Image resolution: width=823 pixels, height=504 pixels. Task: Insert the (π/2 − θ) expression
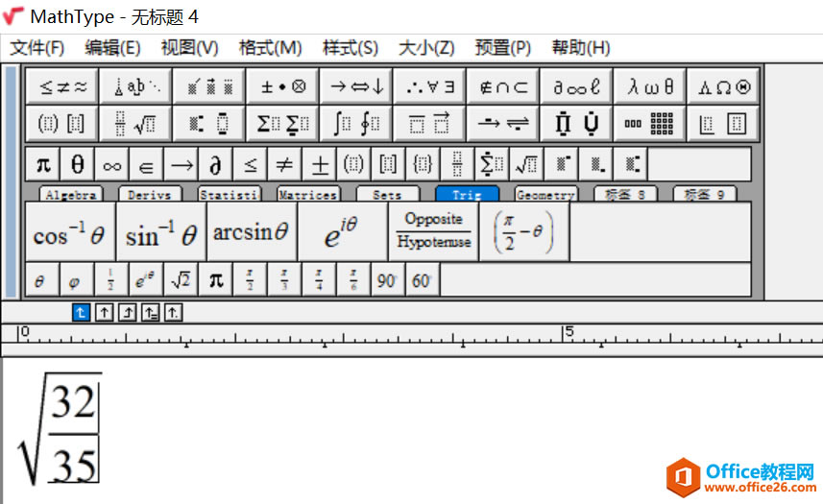click(524, 232)
